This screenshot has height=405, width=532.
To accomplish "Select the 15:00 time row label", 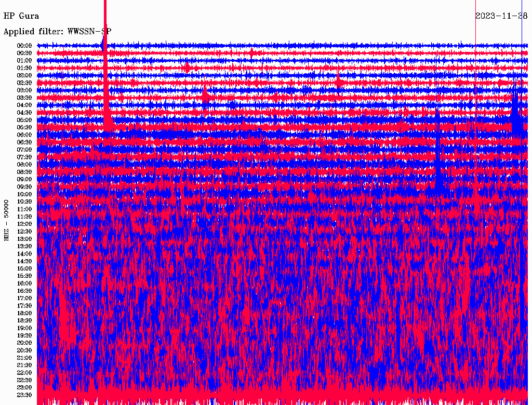I will [24, 269].
